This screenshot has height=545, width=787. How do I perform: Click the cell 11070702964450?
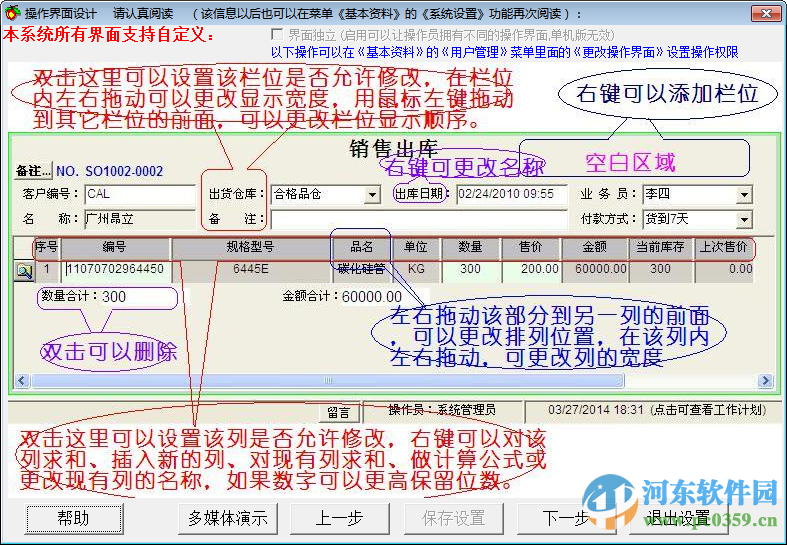(116, 270)
